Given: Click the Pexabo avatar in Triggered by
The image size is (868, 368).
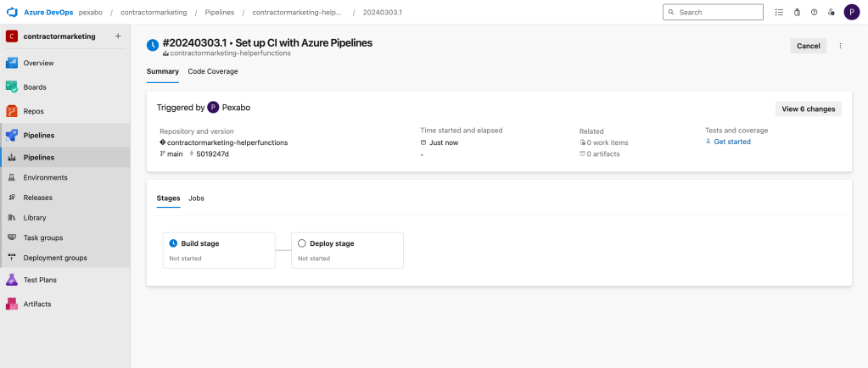Looking at the screenshot, I should coord(213,108).
